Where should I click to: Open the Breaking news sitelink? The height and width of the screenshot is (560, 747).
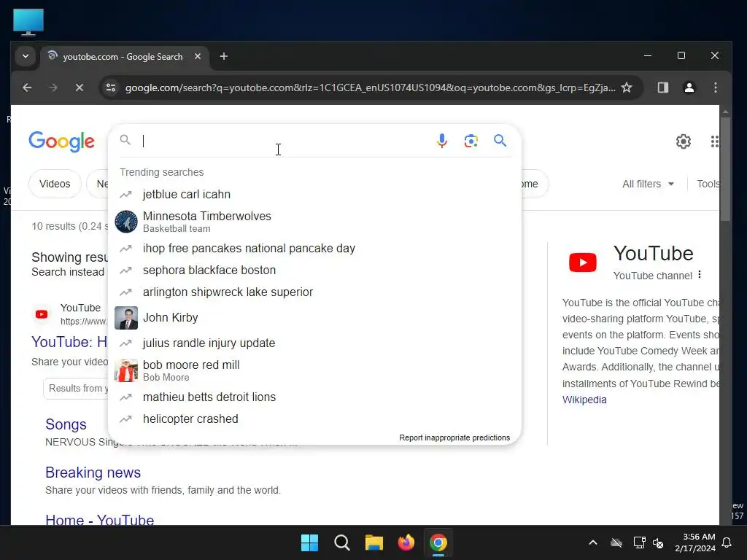[93, 472]
